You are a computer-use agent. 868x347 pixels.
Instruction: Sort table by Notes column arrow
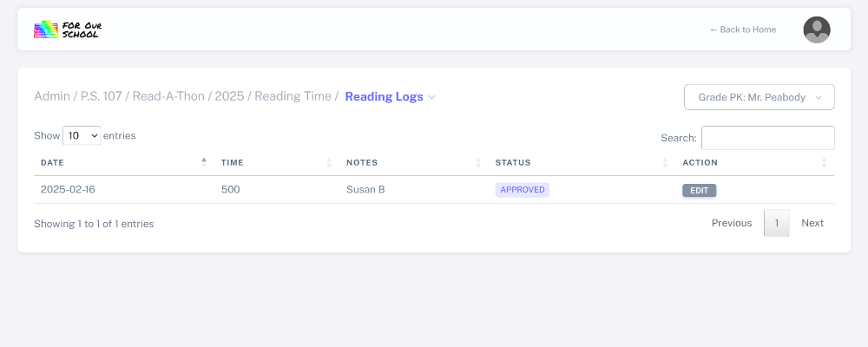(x=478, y=162)
